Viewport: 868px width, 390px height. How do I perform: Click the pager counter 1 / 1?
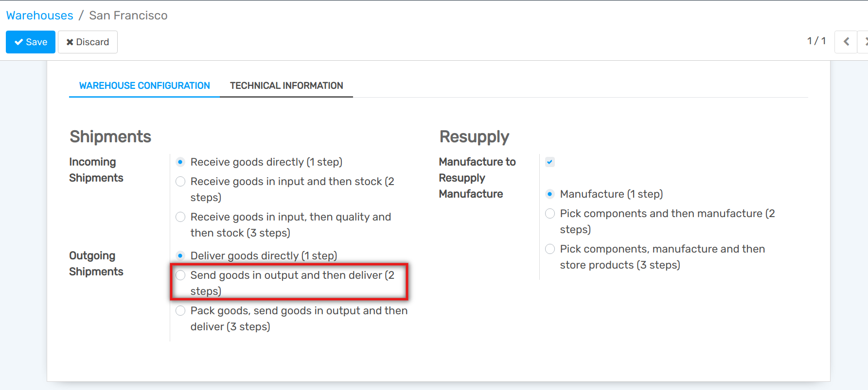(816, 41)
